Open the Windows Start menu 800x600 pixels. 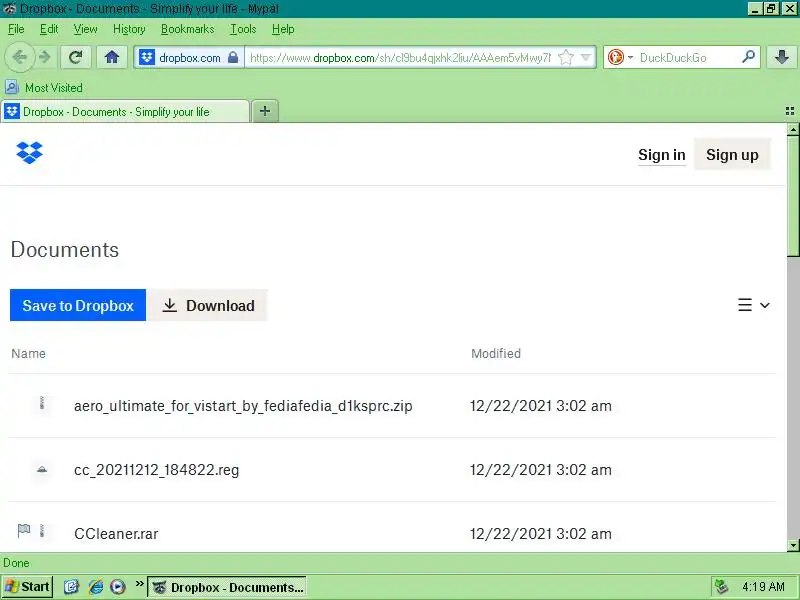27,587
